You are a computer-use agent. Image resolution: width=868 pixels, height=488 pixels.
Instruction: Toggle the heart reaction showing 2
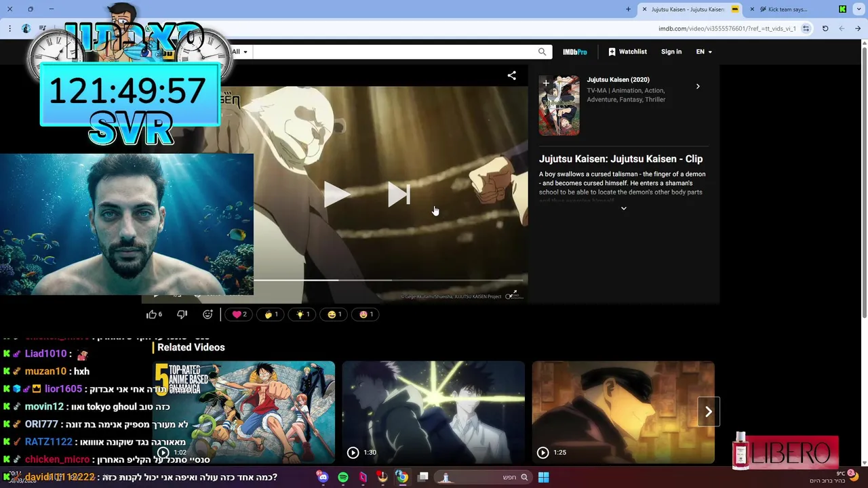pyautogui.click(x=239, y=314)
